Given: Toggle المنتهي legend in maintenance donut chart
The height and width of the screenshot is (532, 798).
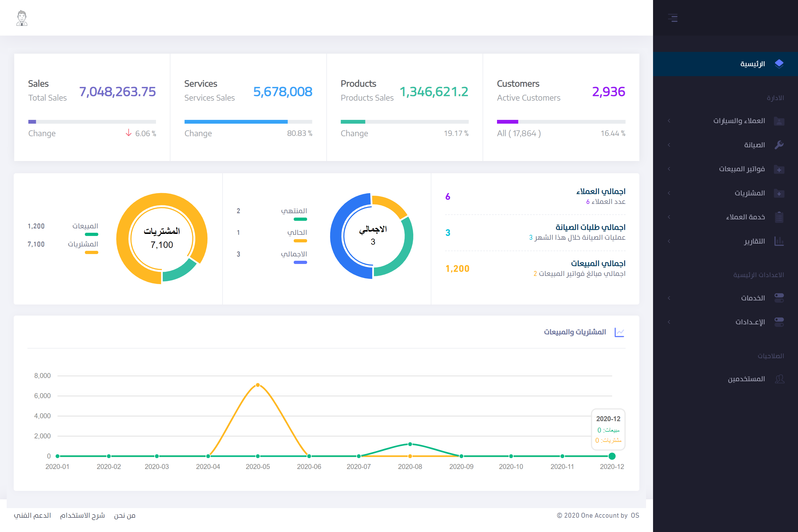Looking at the screenshot, I should 294,211.
